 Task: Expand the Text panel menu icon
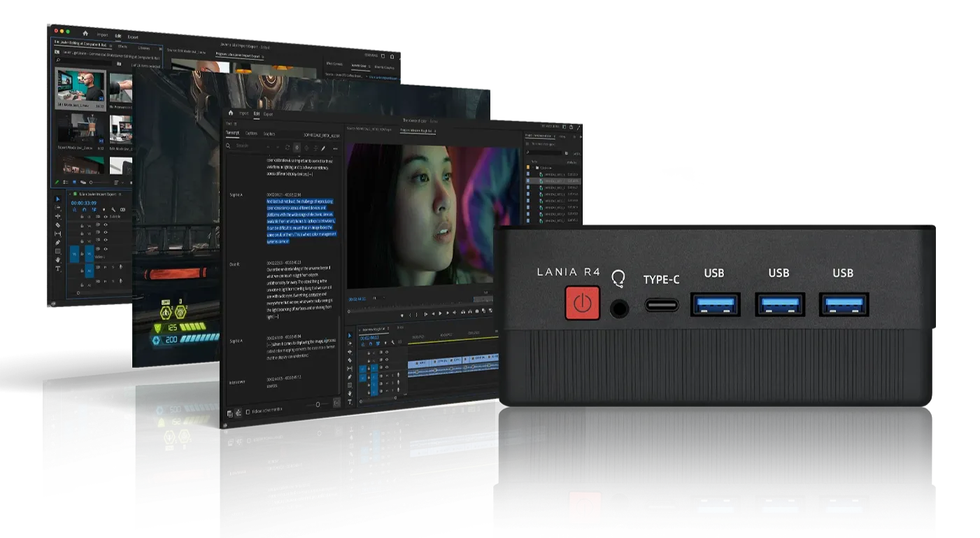click(236, 123)
